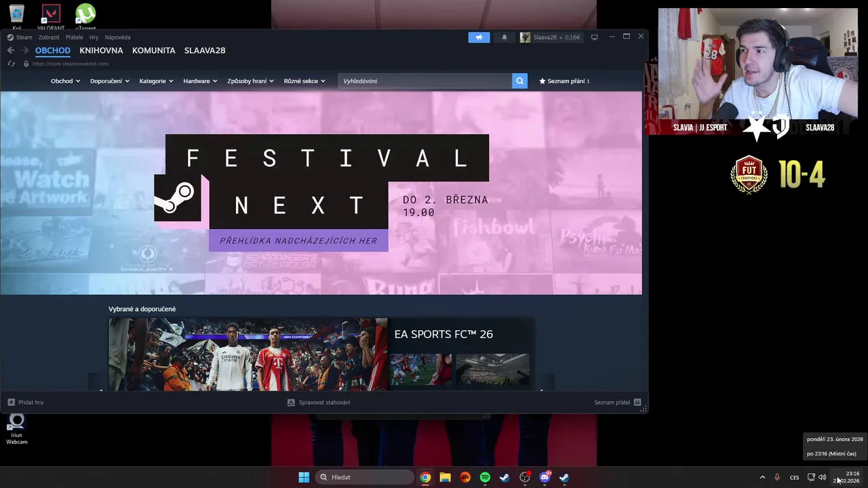Open the VALORANT desktop shortcut
The width and height of the screenshot is (868, 488).
[51, 16]
